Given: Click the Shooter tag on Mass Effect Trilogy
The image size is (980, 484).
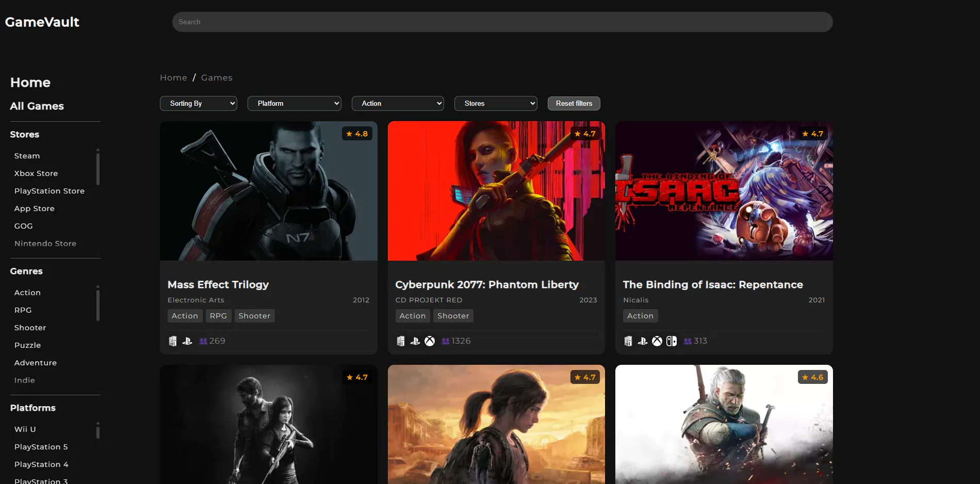Looking at the screenshot, I should point(254,316).
